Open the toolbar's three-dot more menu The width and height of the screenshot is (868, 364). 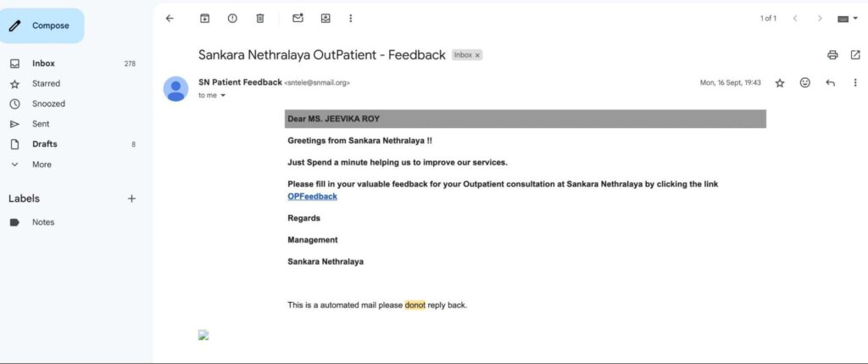point(351,18)
